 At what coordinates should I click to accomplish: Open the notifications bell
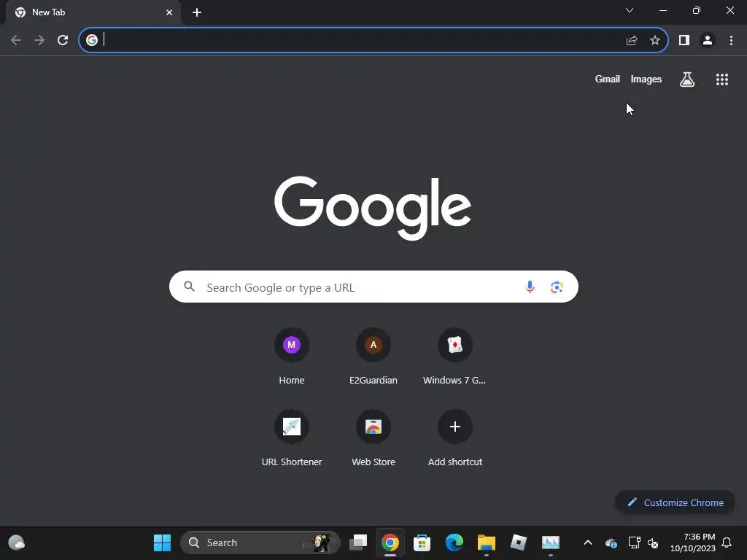(x=727, y=542)
